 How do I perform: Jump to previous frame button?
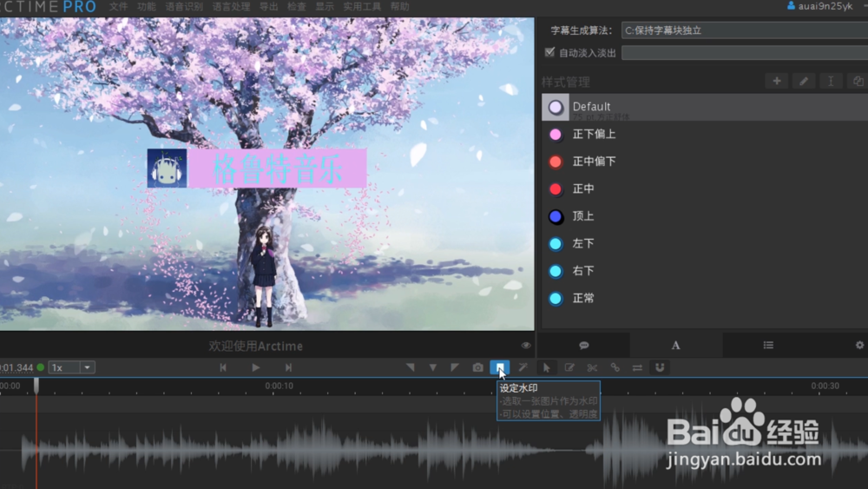click(x=223, y=367)
